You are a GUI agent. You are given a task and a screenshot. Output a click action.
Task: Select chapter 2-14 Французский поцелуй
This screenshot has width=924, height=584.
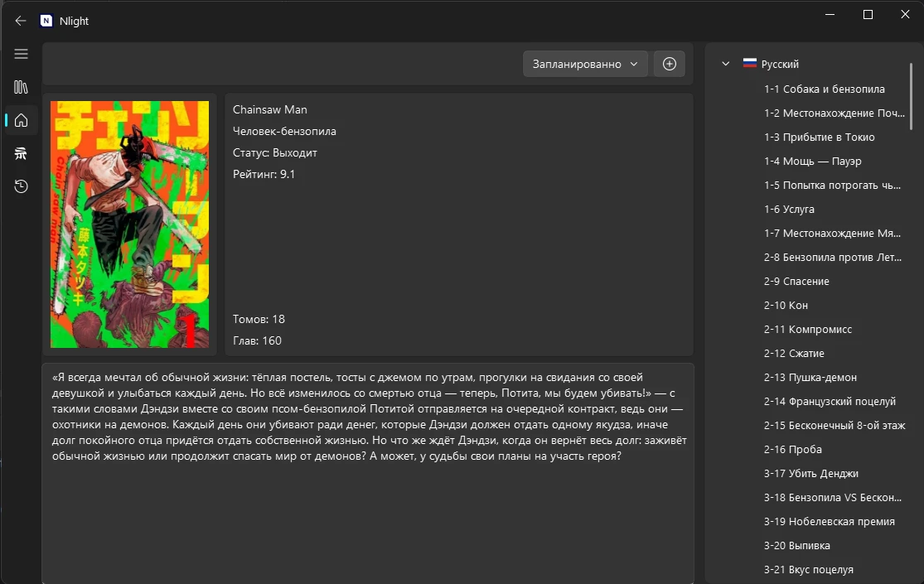pos(830,401)
